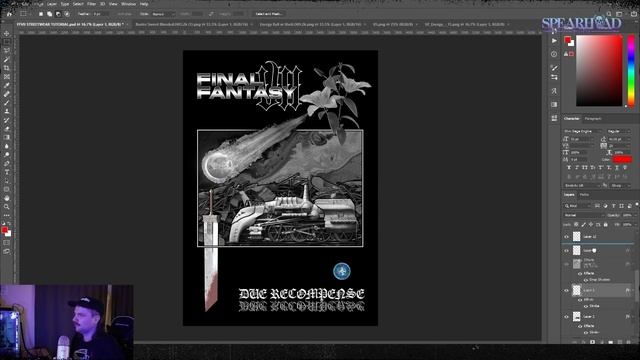Toggle the layer filter on/off switch
The width and height of the screenshot is (640, 360).
point(636,205)
